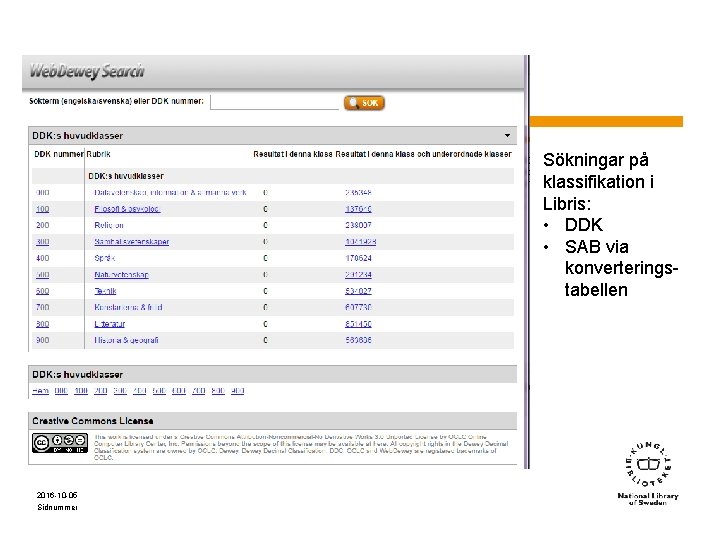Open the Teknik rubric link

105,291
